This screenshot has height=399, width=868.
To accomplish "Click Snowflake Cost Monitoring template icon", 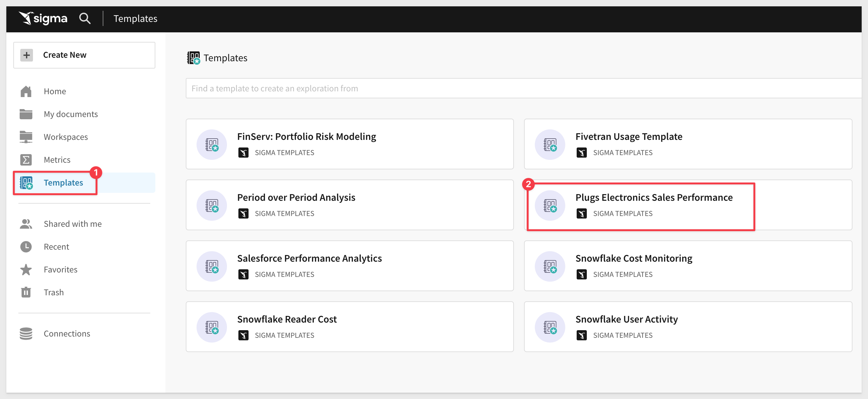I will [x=550, y=266].
